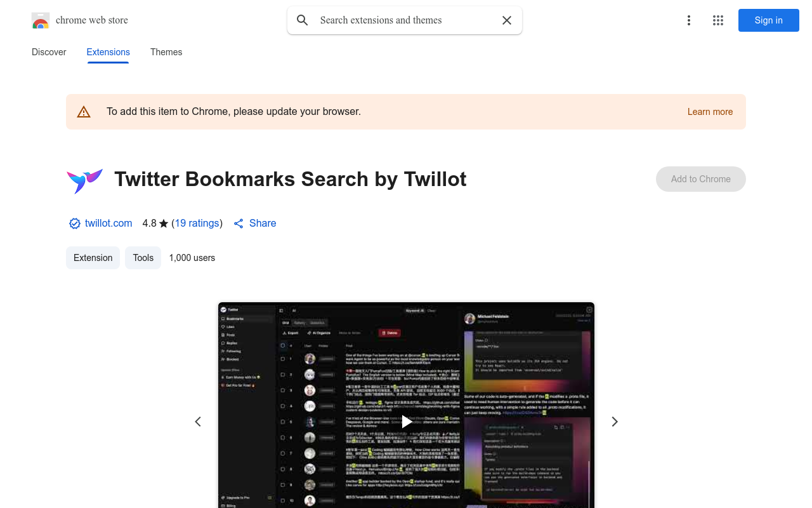Viewport: 812px width, 508px height.
Task: Select the Extensions tab
Action: 108,52
